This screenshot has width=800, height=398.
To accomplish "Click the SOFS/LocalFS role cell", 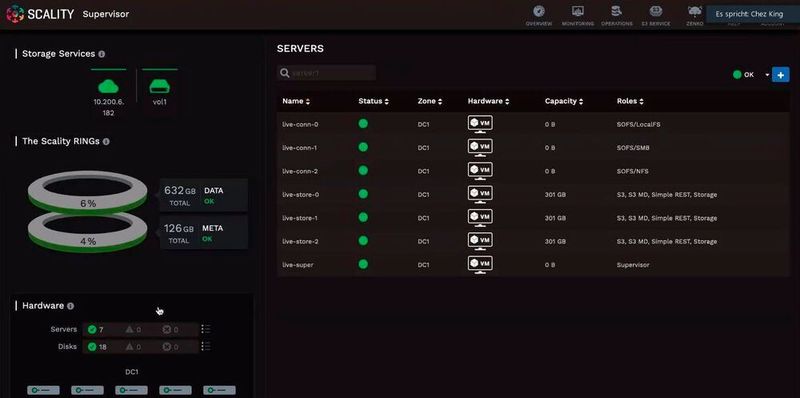I will pos(639,125).
